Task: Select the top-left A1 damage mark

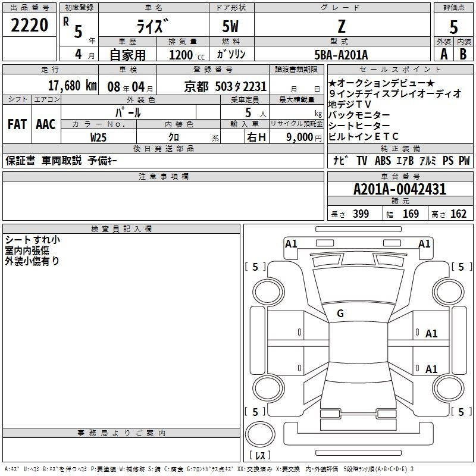Action: (x=291, y=243)
